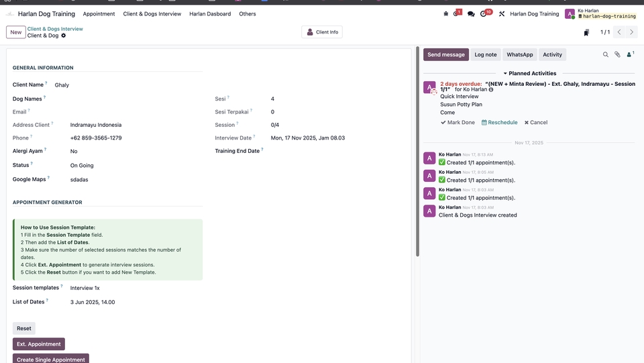Open the Status field showing On Going
Image resolution: width=644 pixels, height=363 pixels.
tap(136, 166)
